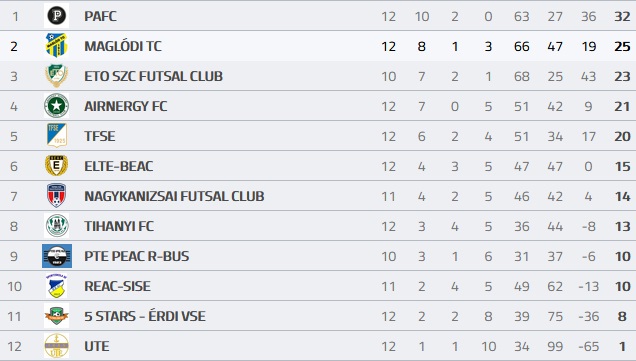The image size is (636, 361).
Task: Open the ETO SZC FUTSAL CLUB link
Action: click(153, 76)
